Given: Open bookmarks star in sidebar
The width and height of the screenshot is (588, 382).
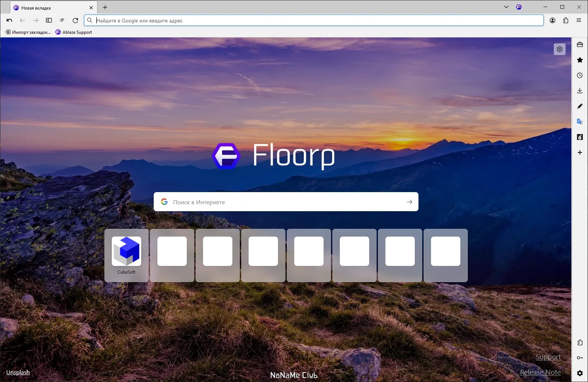Looking at the screenshot, I should (x=580, y=60).
